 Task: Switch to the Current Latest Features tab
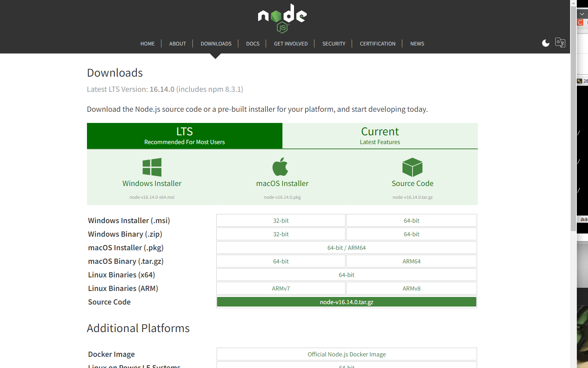pos(380,136)
